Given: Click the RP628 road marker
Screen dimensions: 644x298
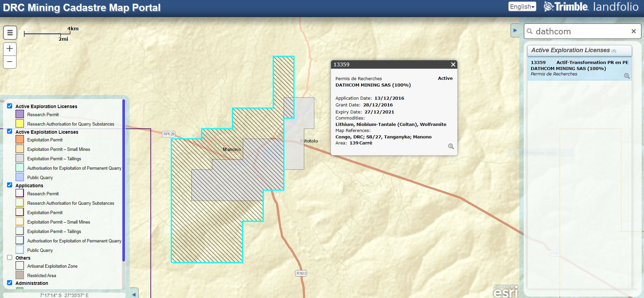Looking at the screenshot, I should point(169,134).
